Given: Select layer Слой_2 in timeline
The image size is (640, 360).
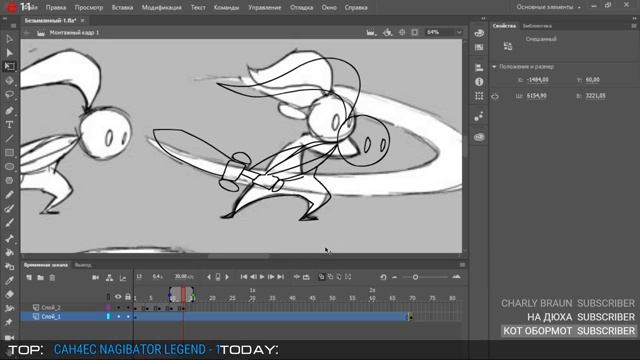Looking at the screenshot, I should pyautogui.click(x=51, y=308).
